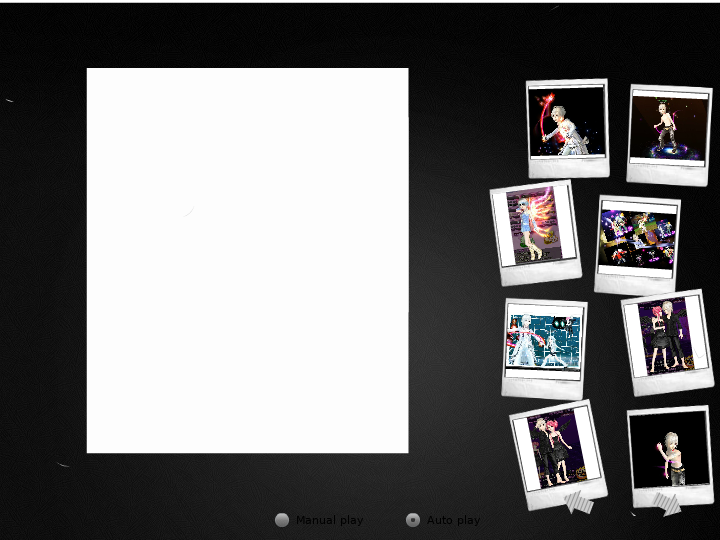Image resolution: width=720 pixels, height=540 pixels.
Task: Select the Manual play radio button
Action: [x=282, y=520]
